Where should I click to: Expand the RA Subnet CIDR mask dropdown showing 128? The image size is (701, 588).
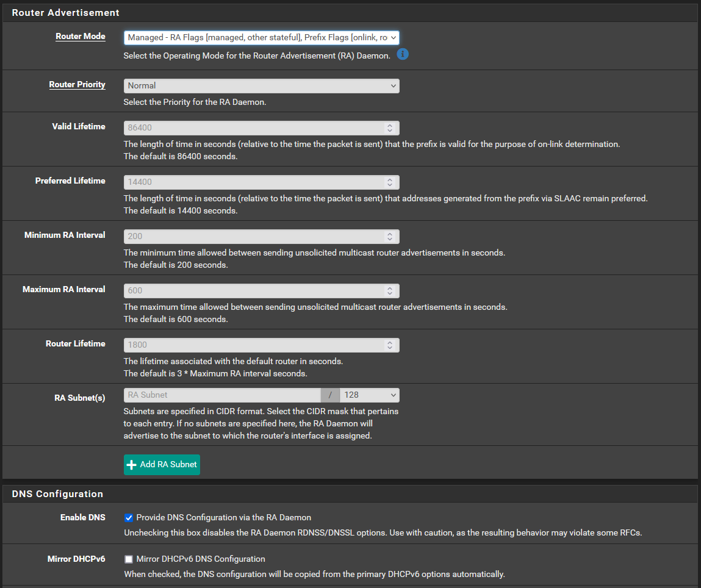[x=369, y=395]
